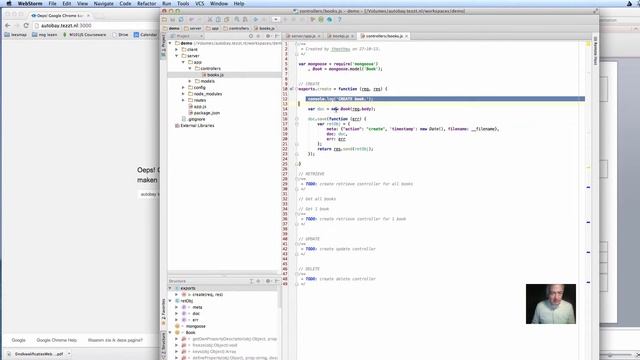Click the green bug-like icon in toolbar
640x360 pixels.
[x=321, y=20]
